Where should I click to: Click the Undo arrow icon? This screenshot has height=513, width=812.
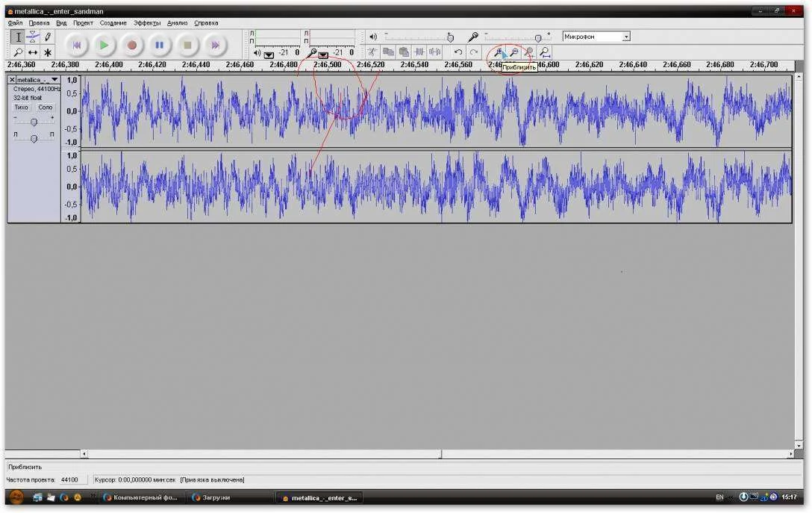coord(458,52)
